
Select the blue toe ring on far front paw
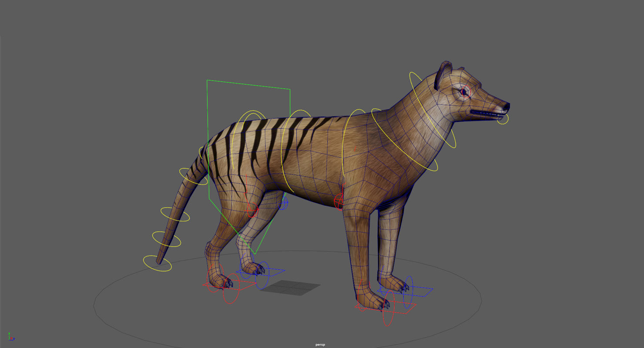[x=408, y=292]
